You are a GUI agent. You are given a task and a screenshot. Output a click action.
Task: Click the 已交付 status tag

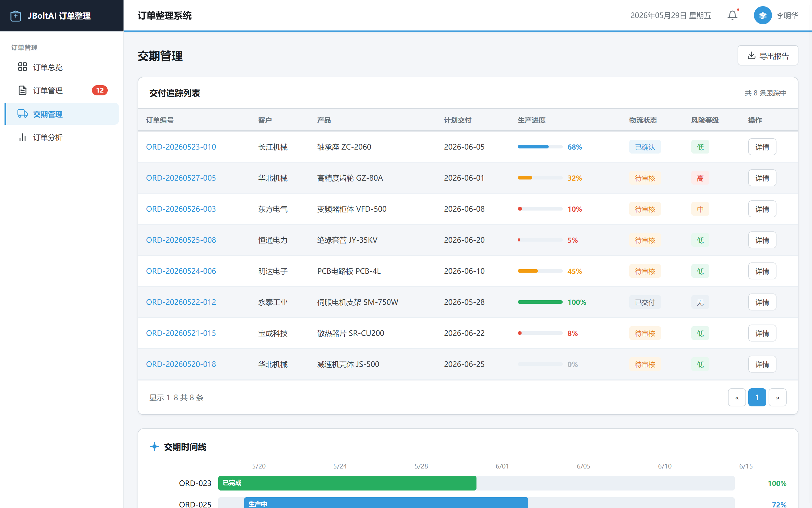tap(645, 302)
